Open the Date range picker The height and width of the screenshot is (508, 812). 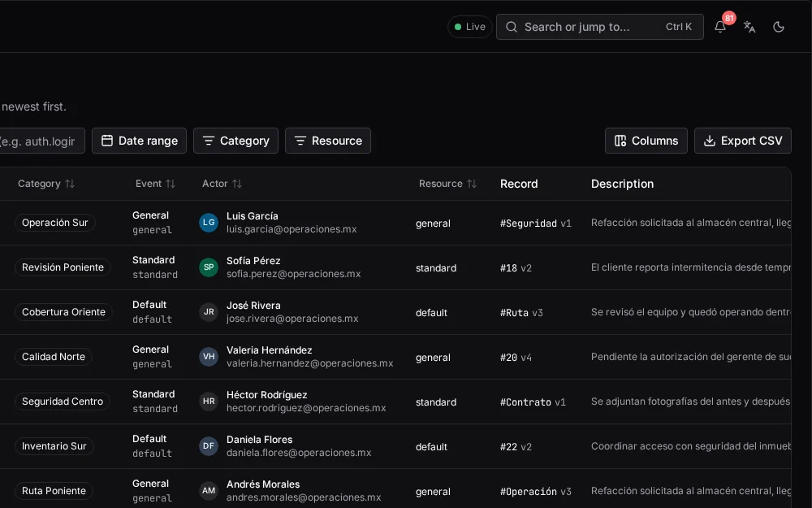click(140, 141)
